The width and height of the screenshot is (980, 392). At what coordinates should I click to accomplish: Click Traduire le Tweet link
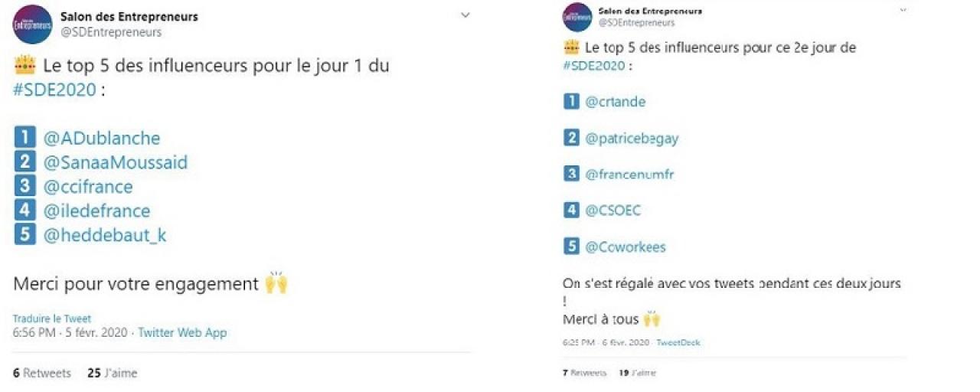(52, 318)
